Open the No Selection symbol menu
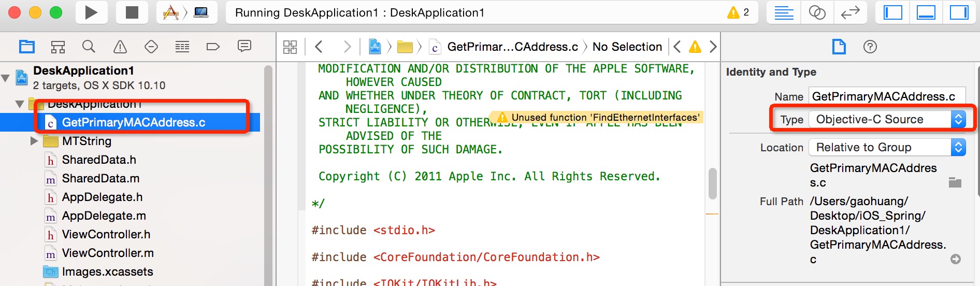980x286 pixels. tap(627, 47)
